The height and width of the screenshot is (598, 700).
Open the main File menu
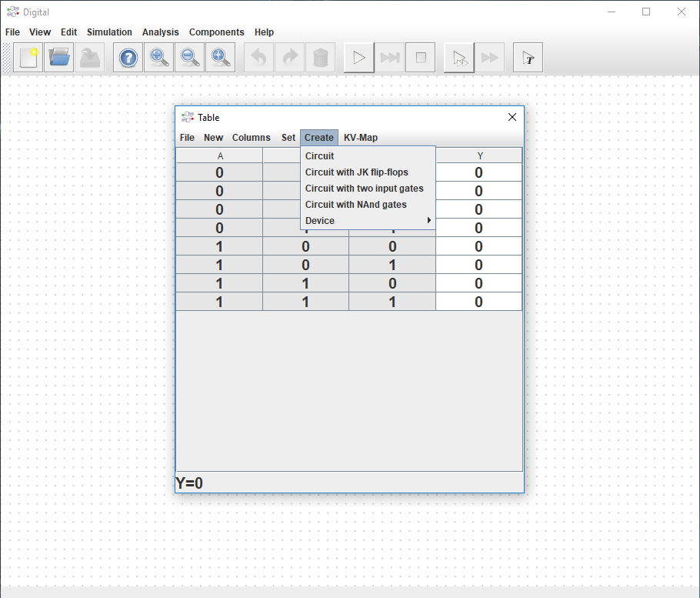click(12, 32)
